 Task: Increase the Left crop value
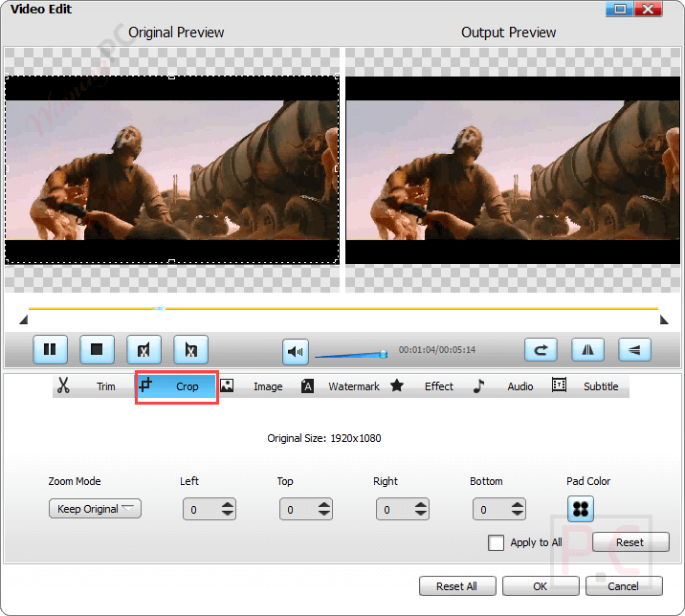pos(228,505)
